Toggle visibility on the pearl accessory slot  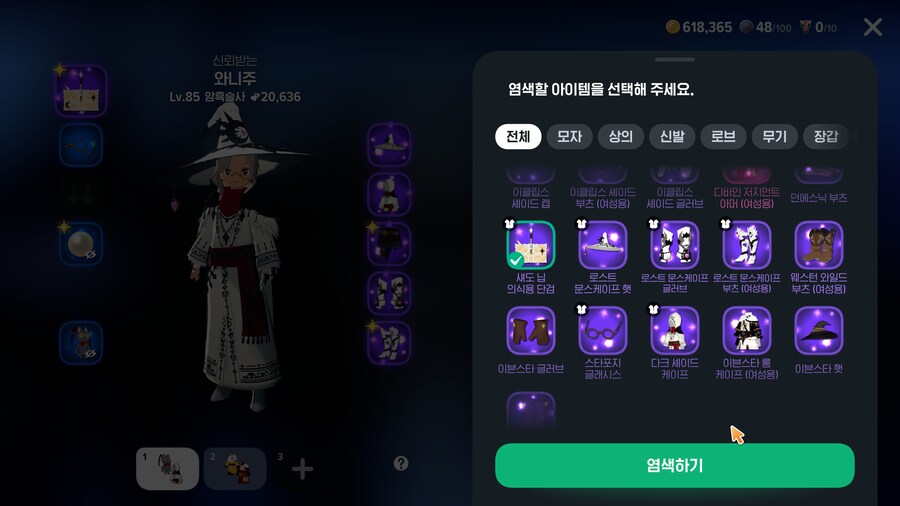[91, 254]
